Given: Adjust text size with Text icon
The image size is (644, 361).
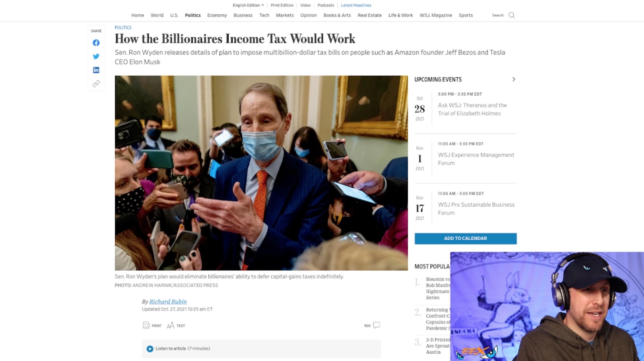Looking at the screenshot, I should [171, 325].
